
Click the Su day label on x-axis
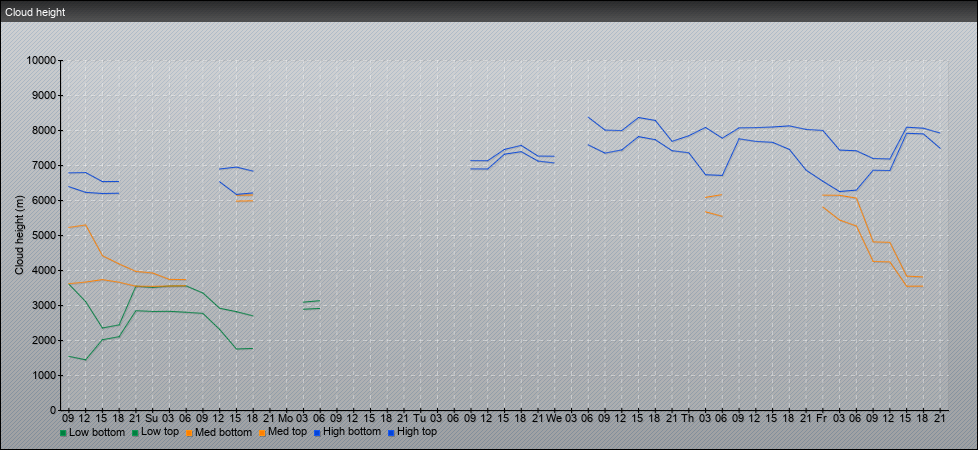(x=152, y=418)
